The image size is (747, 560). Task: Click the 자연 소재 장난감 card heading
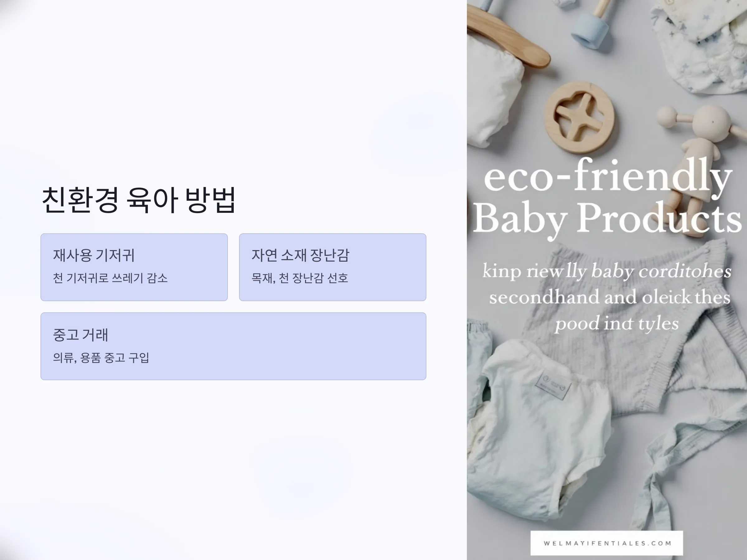[300, 255]
